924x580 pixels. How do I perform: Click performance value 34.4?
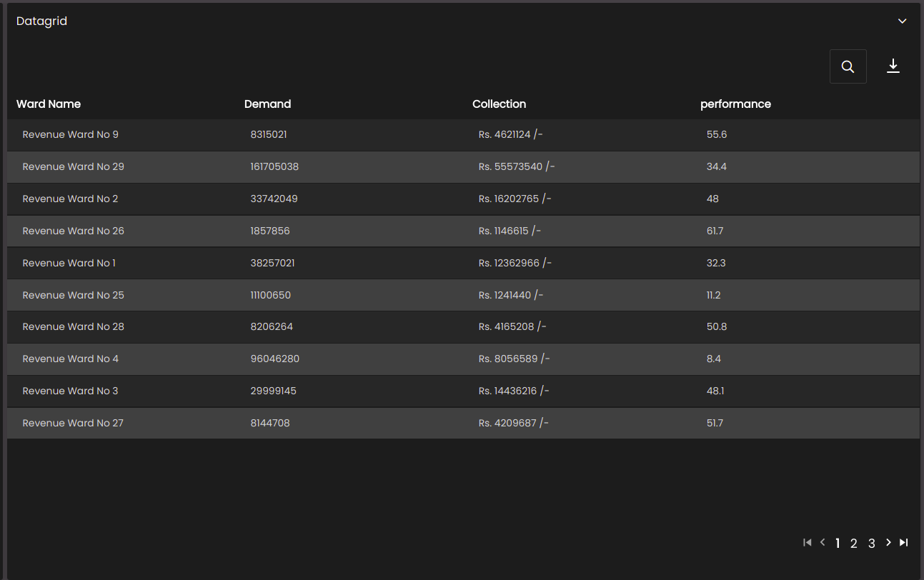pyautogui.click(x=717, y=166)
